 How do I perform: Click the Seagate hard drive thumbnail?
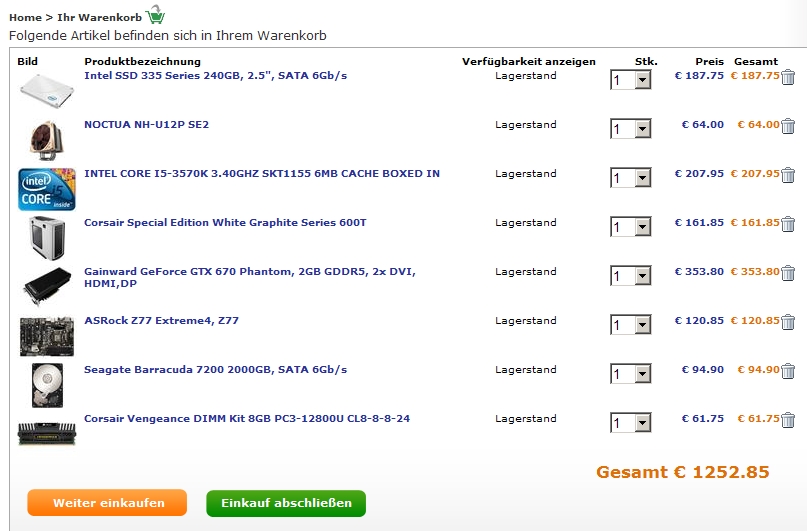[47, 385]
